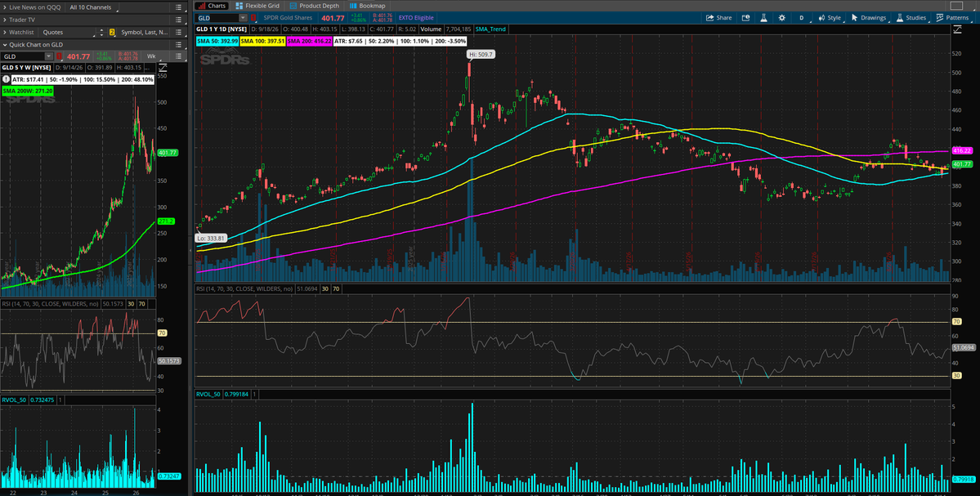Click the quick chart GLD symbol input field

tap(24, 56)
